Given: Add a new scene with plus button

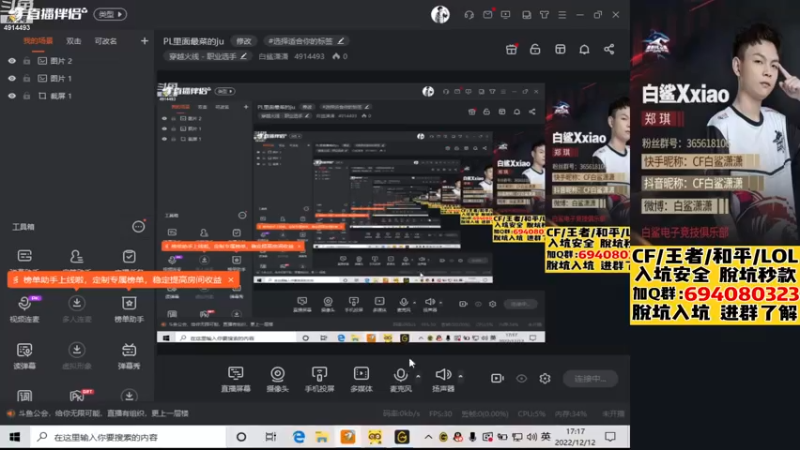Looking at the screenshot, I should coord(144,41).
